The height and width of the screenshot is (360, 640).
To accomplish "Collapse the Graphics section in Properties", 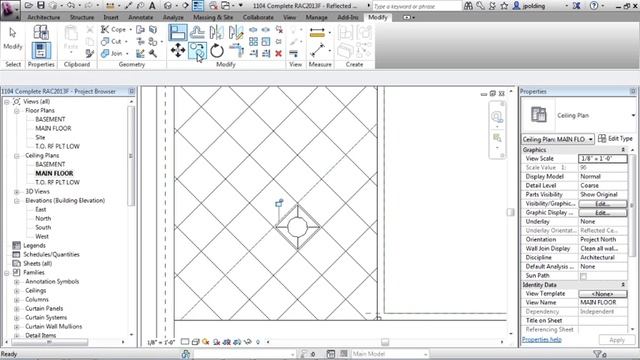I will point(623,150).
